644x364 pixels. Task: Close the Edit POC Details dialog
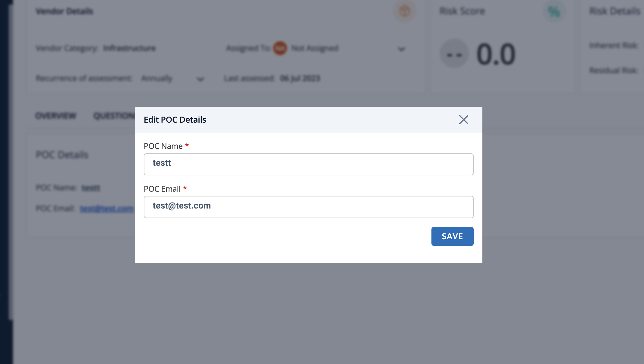(463, 120)
